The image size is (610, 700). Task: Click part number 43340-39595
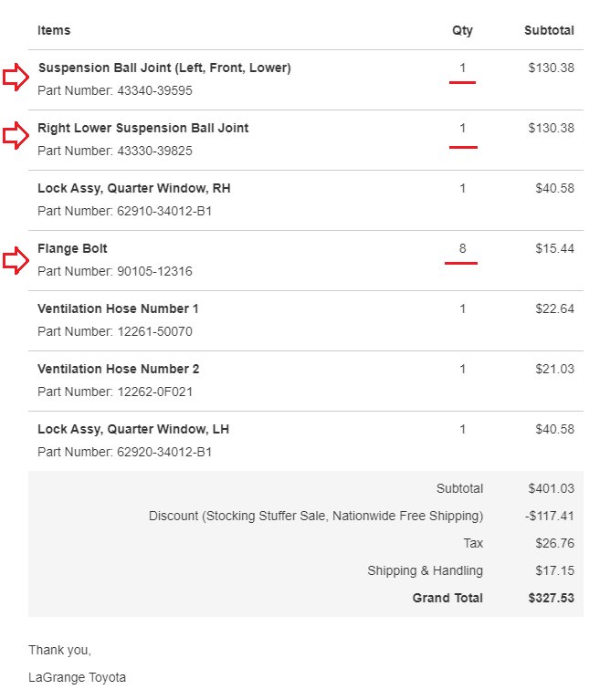154,90
